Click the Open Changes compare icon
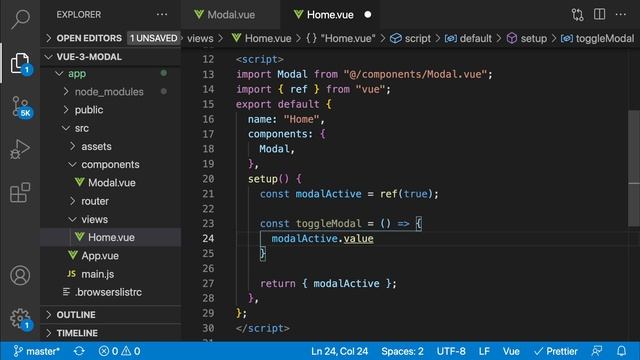Viewport: 640px width, 360px height. tap(578, 15)
